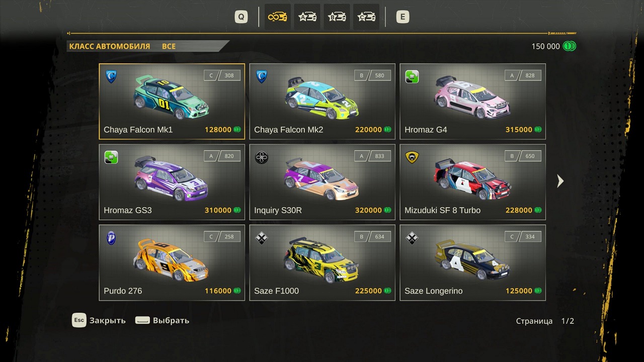The height and width of the screenshot is (362, 644).
Task: Click the green credits coin icon
Action: click(x=569, y=46)
